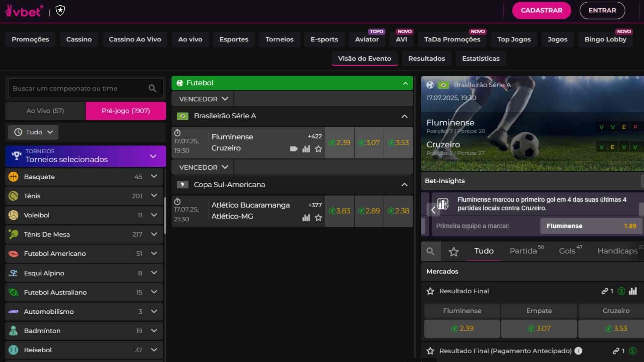Open the Tudo time filter dropdown
Viewport: 644px width, 362px height.
click(x=33, y=132)
